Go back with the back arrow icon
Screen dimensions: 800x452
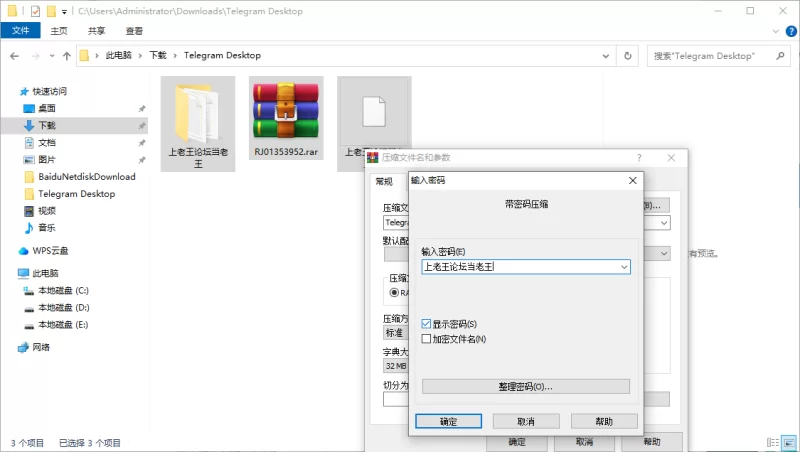[14, 56]
